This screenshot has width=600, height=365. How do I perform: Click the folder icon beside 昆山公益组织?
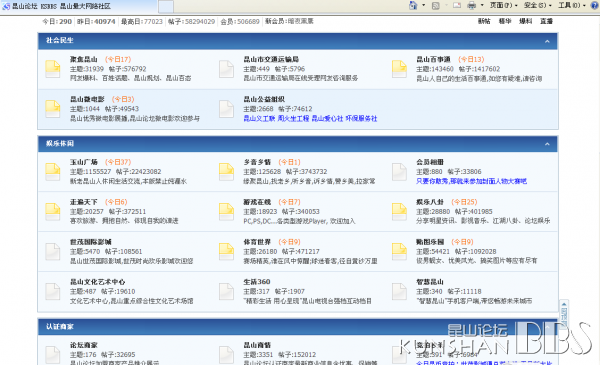(226, 109)
